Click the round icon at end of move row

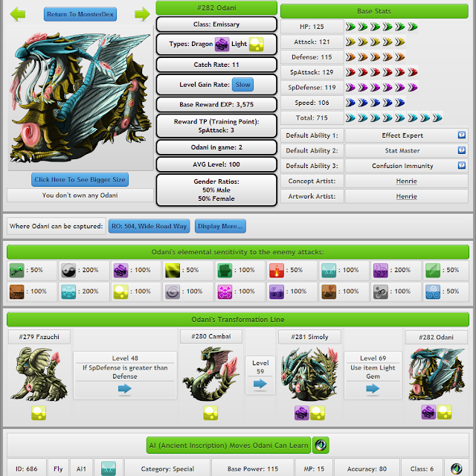456,469
